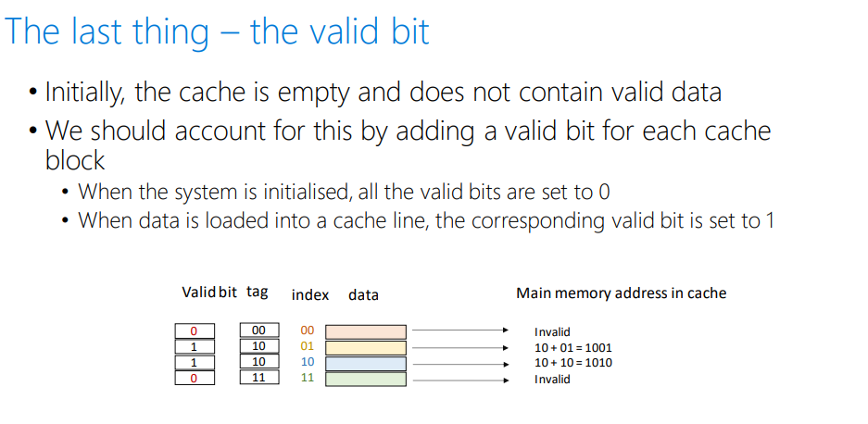Click the "index" column header
Viewport: 868px width, 424px height.
click(310, 294)
